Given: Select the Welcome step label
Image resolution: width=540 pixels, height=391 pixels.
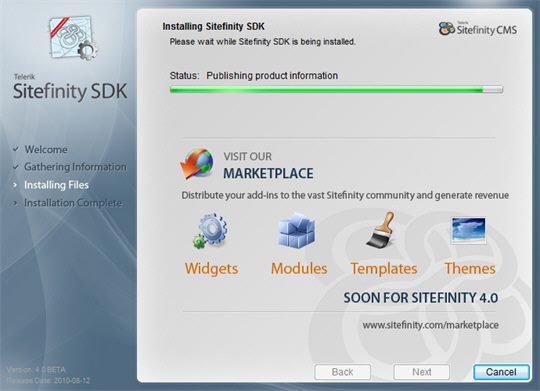Looking at the screenshot, I should pos(46,150).
